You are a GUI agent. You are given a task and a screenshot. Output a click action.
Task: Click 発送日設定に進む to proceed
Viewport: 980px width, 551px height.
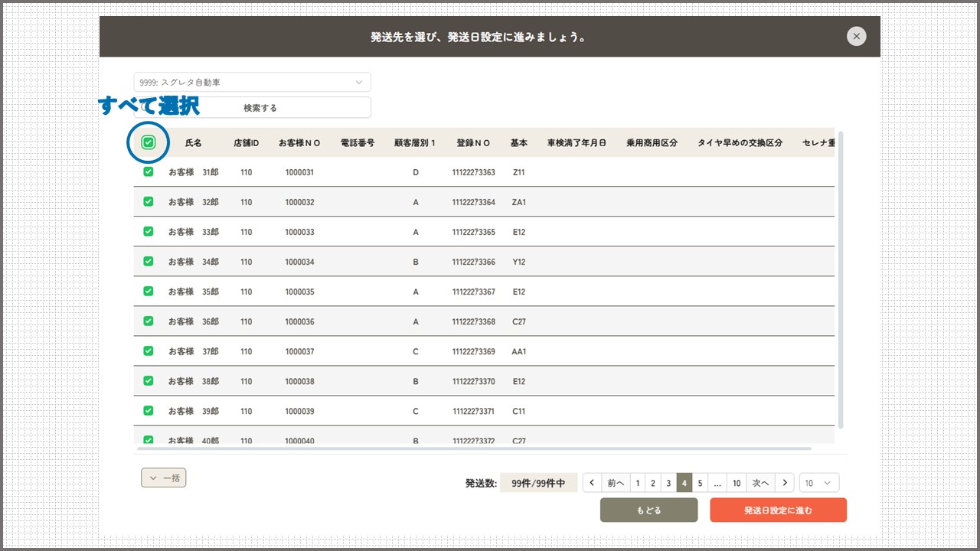tap(778, 510)
